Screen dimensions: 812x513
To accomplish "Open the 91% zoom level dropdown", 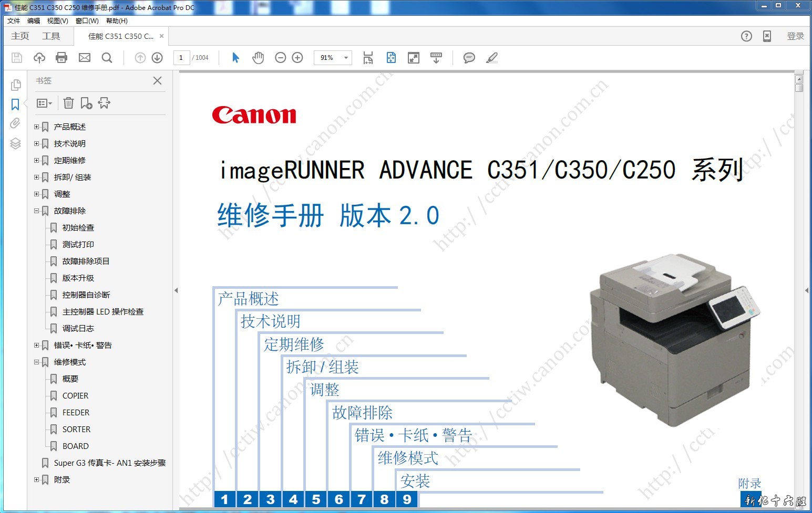I will (346, 58).
